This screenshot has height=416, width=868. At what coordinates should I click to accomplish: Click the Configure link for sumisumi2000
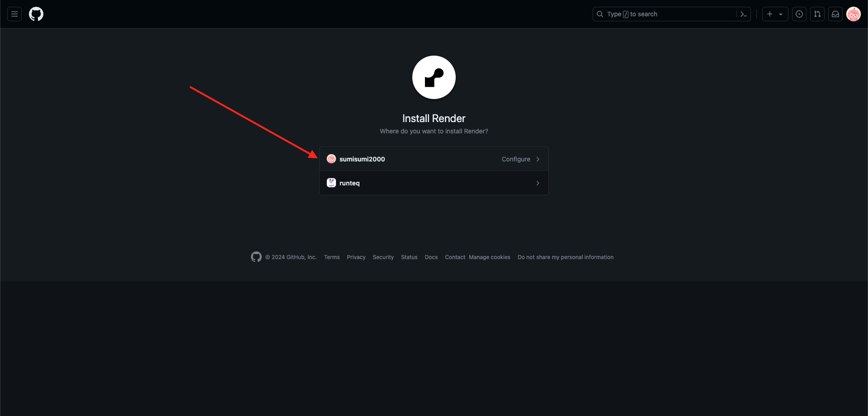[x=516, y=159]
